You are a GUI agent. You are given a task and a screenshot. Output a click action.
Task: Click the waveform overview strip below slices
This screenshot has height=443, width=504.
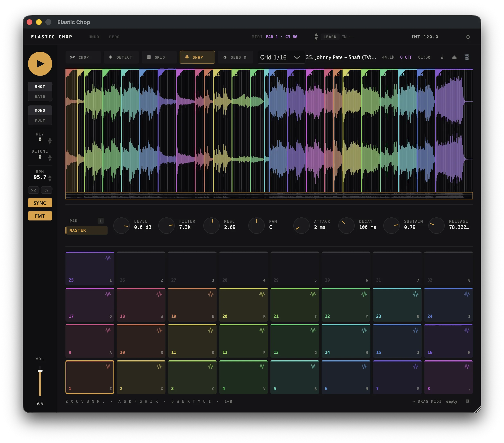pos(269,196)
